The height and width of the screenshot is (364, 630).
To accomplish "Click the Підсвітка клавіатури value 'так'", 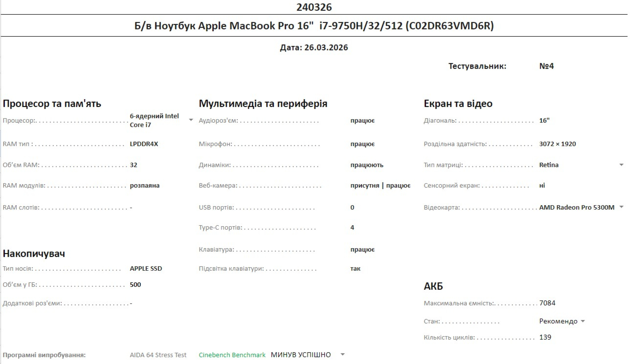I will [x=356, y=269].
